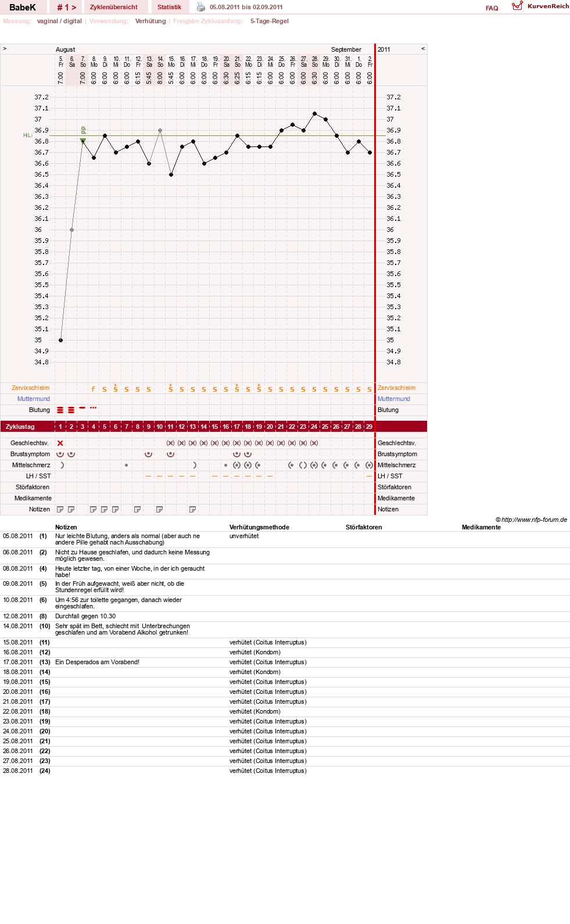
Task: Click the green triangle marker on the temperature curve
Action: 83,141
